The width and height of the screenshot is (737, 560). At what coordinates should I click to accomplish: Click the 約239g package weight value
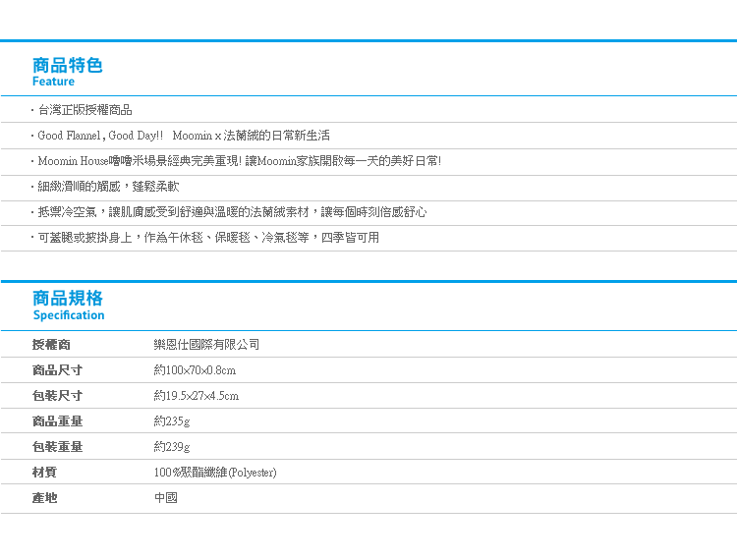(172, 447)
